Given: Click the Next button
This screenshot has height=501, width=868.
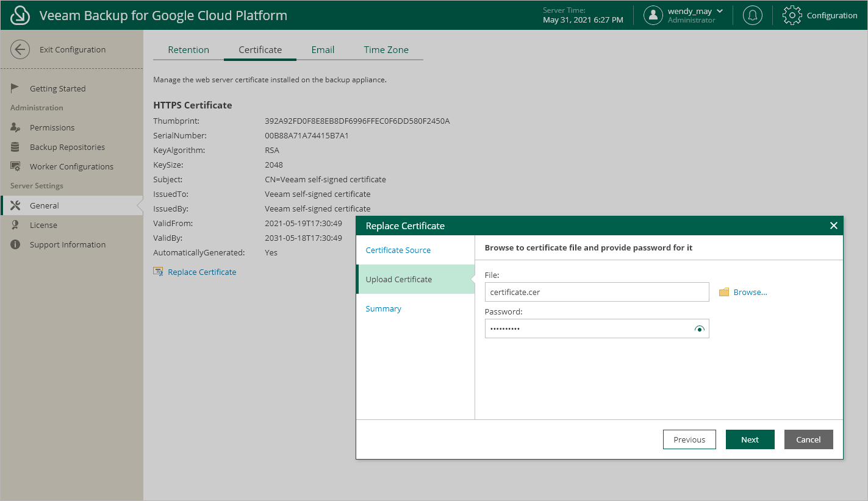Looking at the screenshot, I should 750,439.
